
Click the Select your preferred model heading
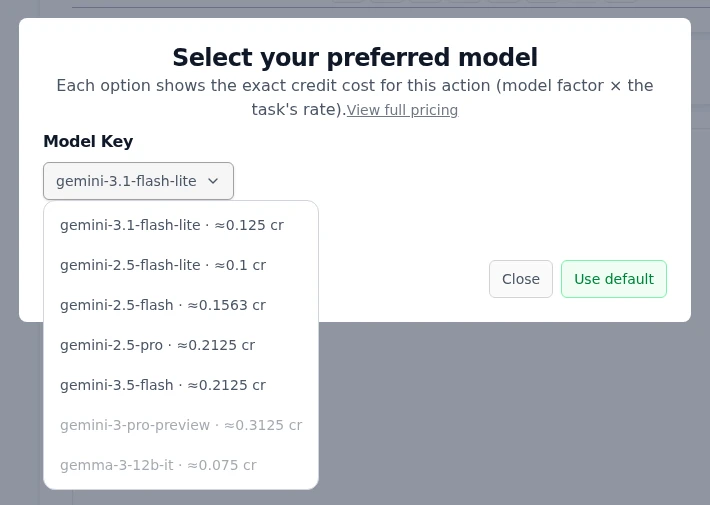click(x=355, y=58)
